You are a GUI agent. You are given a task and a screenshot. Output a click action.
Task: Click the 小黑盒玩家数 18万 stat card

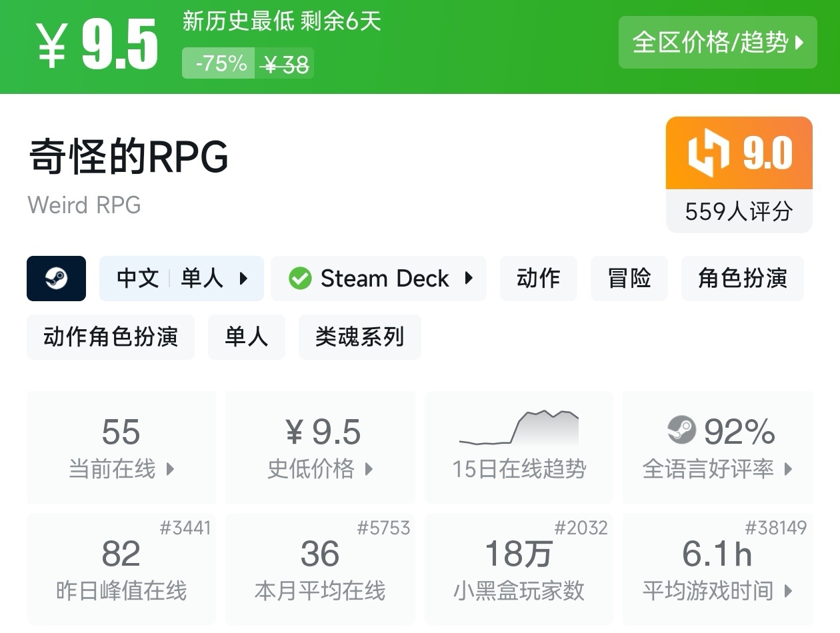tap(519, 569)
